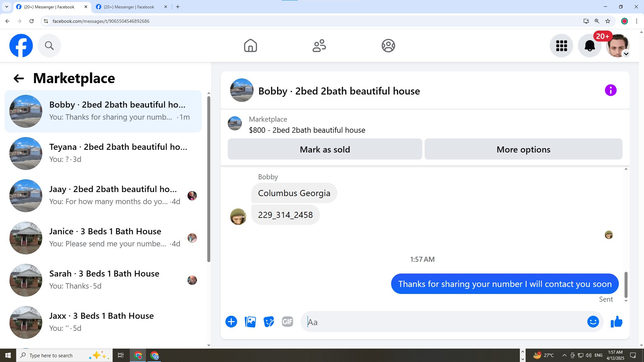This screenshot has width=644, height=362.
Task: Open Chrome's three-dot menu
Action: (637, 21)
